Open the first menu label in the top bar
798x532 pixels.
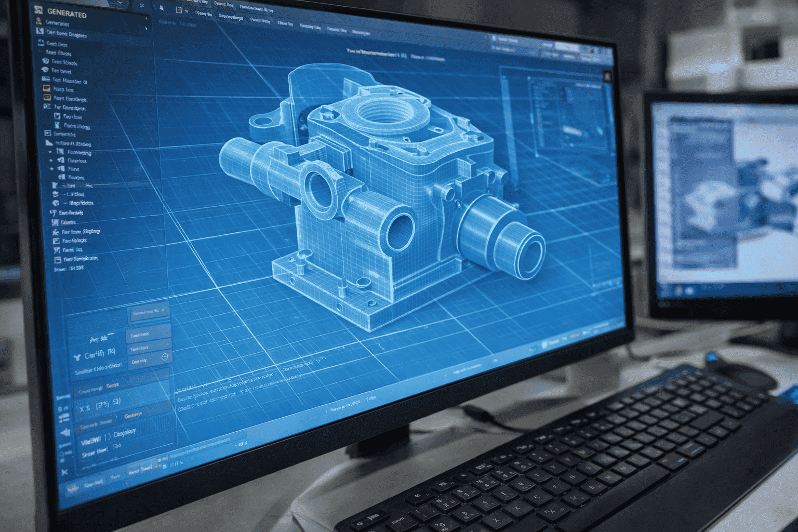coord(204,14)
